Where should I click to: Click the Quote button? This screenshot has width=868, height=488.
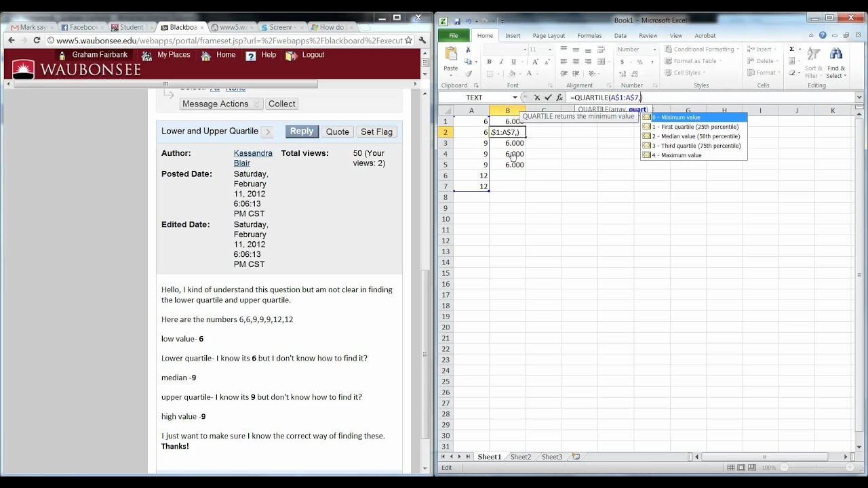tap(337, 132)
